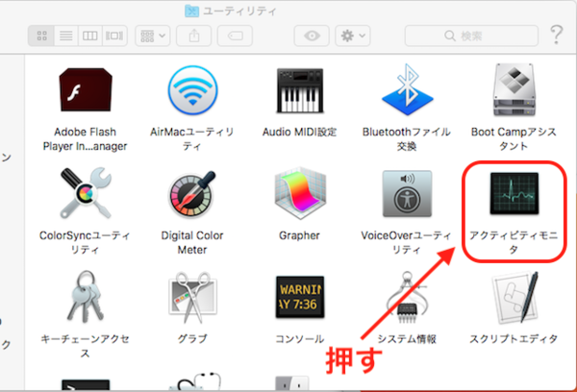Open the Script Editor icon
The image size is (577, 392).
pyautogui.click(x=515, y=297)
